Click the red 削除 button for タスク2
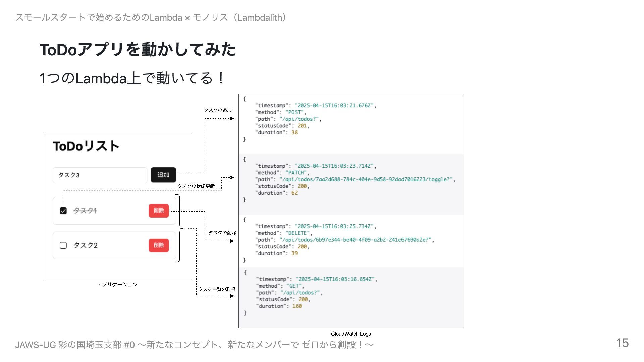This screenshot has width=644, height=362. click(159, 245)
